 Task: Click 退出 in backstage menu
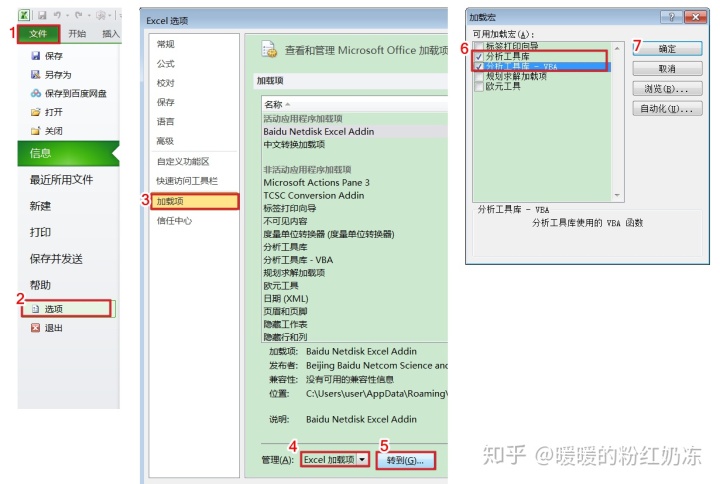(54, 328)
